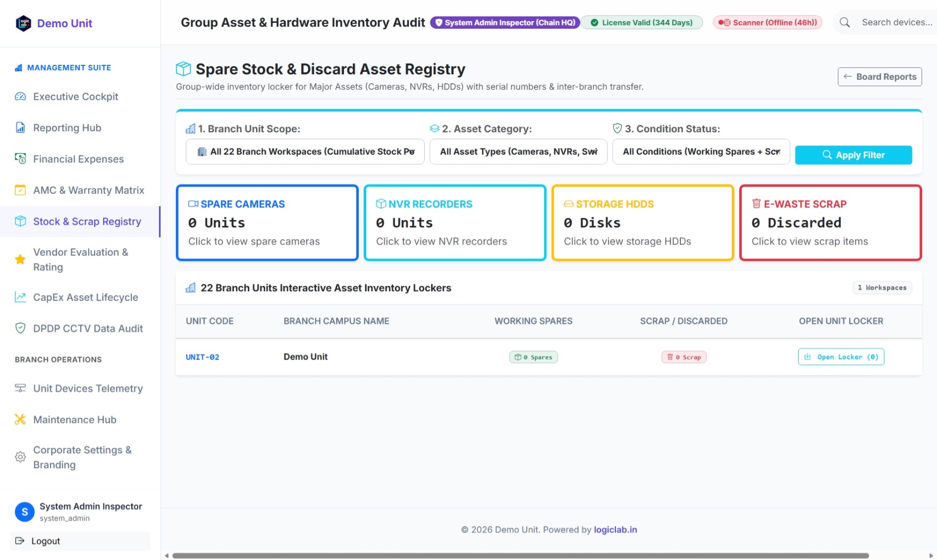Click the Financial Expenses money icon
937x560 pixels.
click(20, 159)
